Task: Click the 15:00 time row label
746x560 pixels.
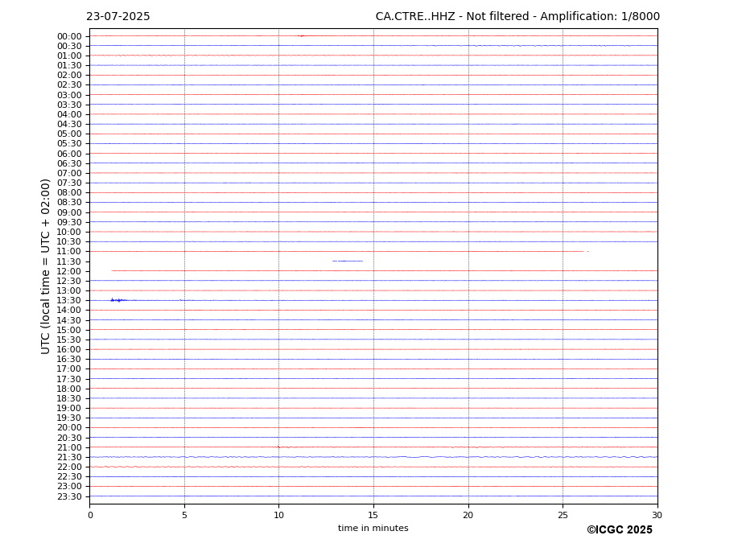Action: click(69, 330)
